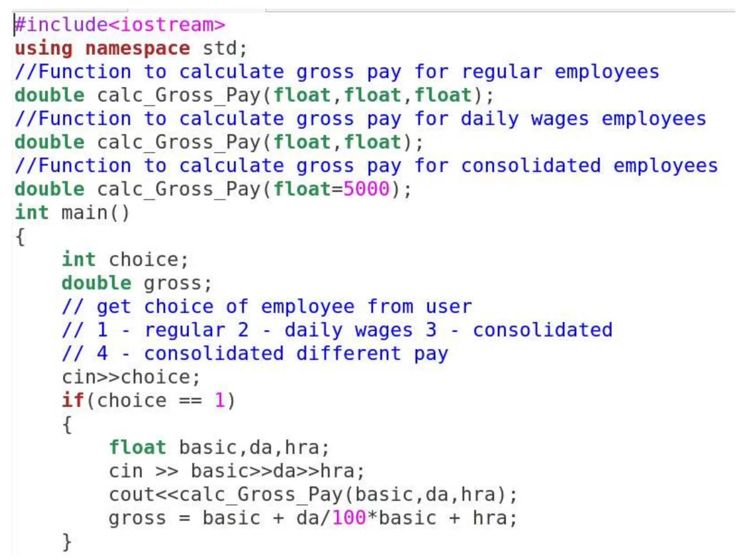Screen dimensions: 747x560
Task: Click the 'if(choice == 1)' condition
Action: pyautogui.click(x=148, y=401)
